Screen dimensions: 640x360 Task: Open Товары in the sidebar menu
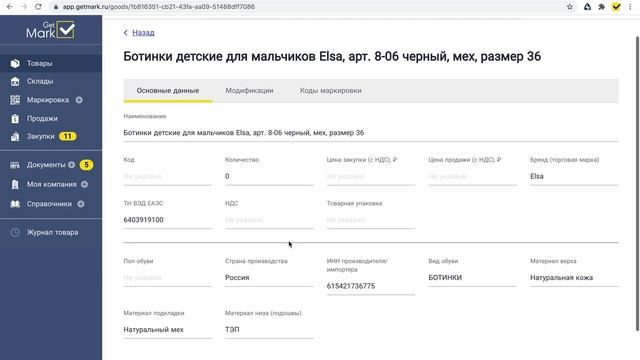point(40,63)
